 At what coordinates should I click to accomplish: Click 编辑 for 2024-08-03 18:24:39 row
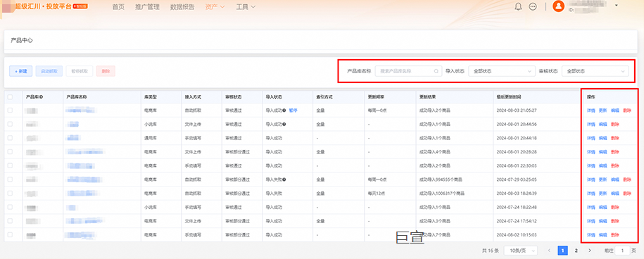coord(615,193)
